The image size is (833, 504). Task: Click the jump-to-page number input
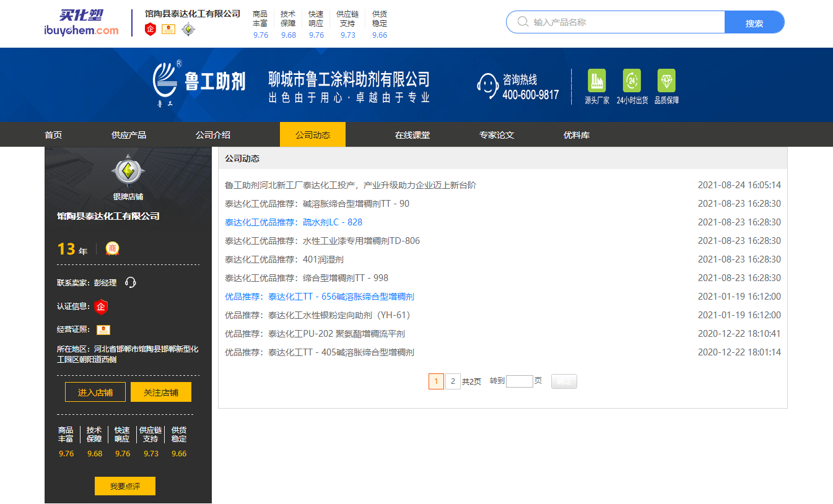(520, 381)
